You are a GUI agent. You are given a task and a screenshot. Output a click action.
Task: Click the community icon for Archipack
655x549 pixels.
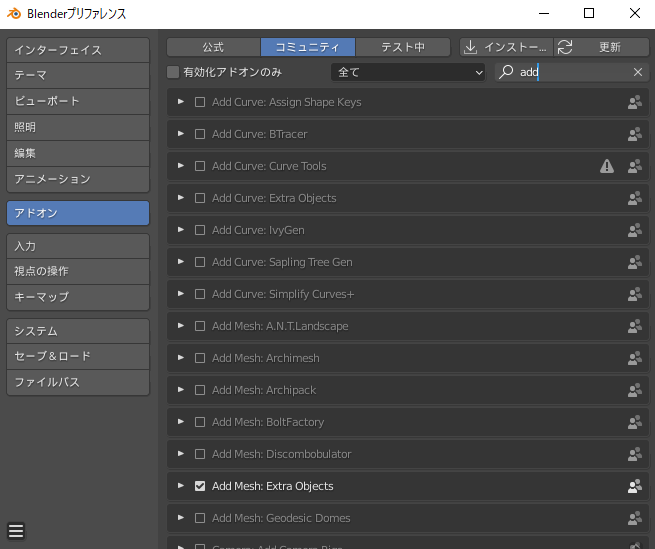635,390
